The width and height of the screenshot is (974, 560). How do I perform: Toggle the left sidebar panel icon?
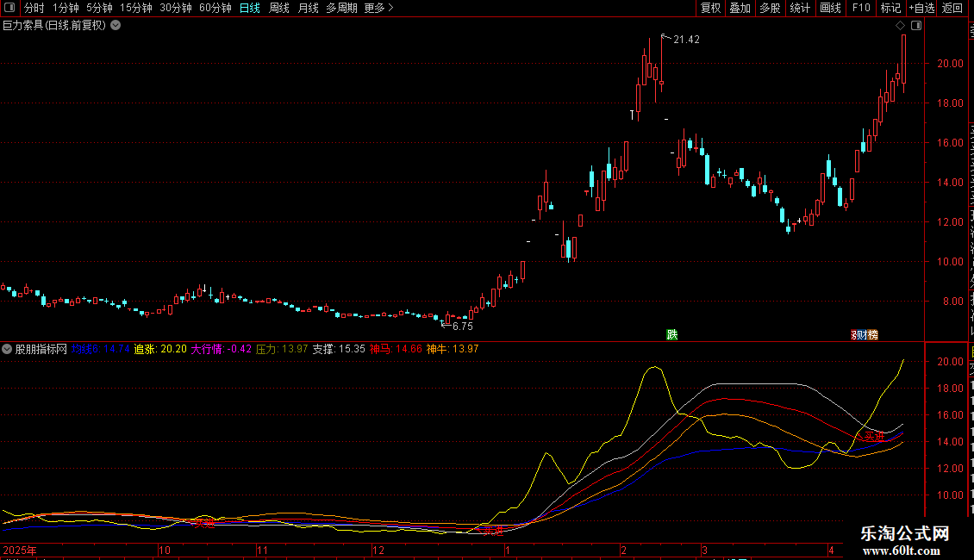pos(9,8)
